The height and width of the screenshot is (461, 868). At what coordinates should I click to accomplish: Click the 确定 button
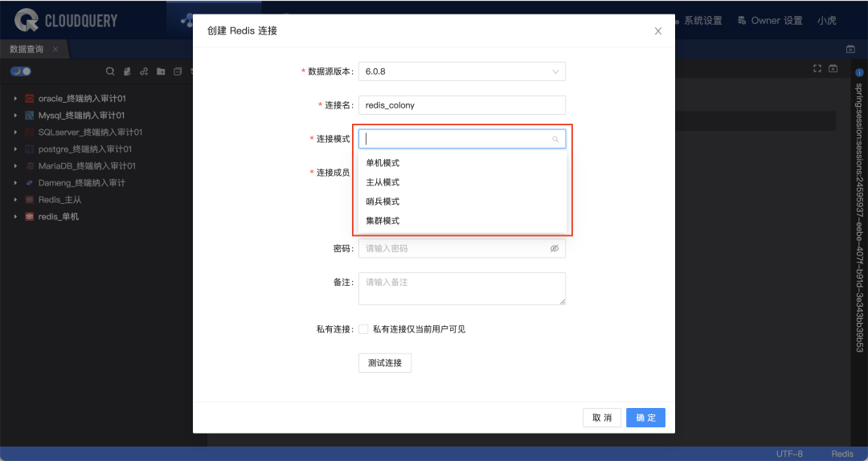point(645,418)
